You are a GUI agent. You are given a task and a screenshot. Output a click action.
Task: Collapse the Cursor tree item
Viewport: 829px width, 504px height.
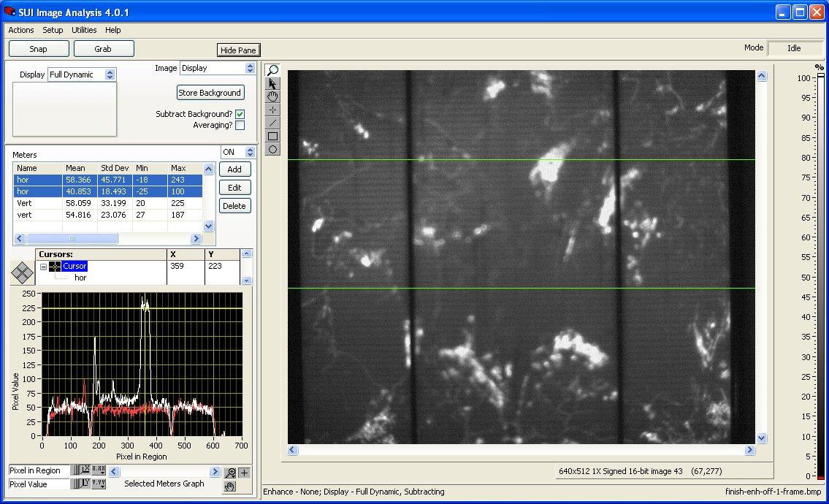click(x=43, y=267)
